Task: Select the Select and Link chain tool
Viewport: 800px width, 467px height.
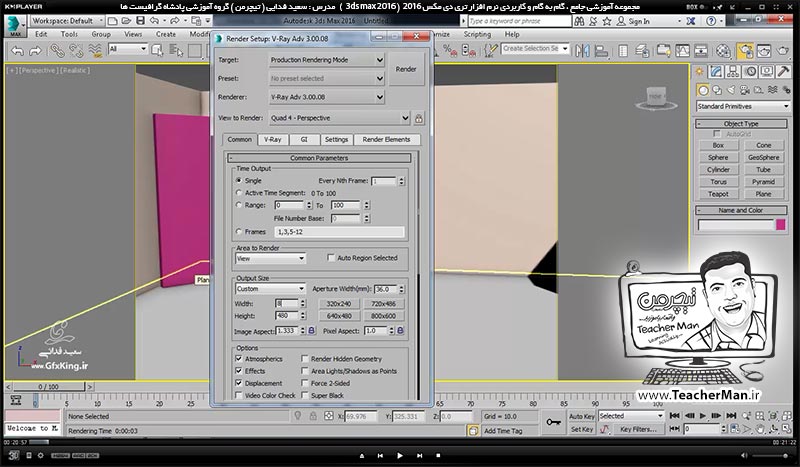Action: tap(56, 51)
